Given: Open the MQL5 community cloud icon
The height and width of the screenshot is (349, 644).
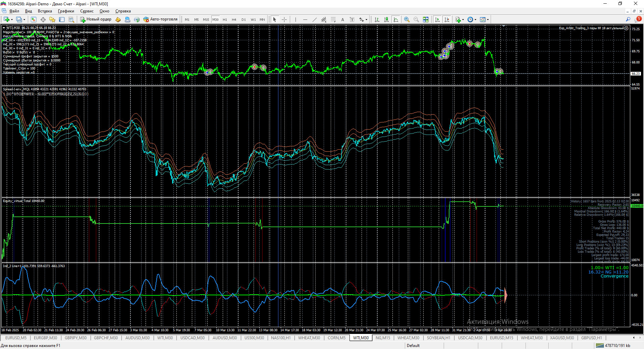Looking at the screenshot, I should pyautogui.click(x=127, y=19).
